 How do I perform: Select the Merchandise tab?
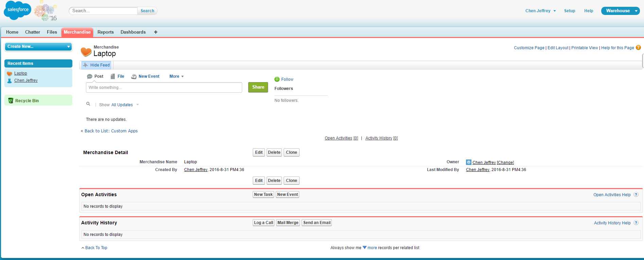coord(77,32)
